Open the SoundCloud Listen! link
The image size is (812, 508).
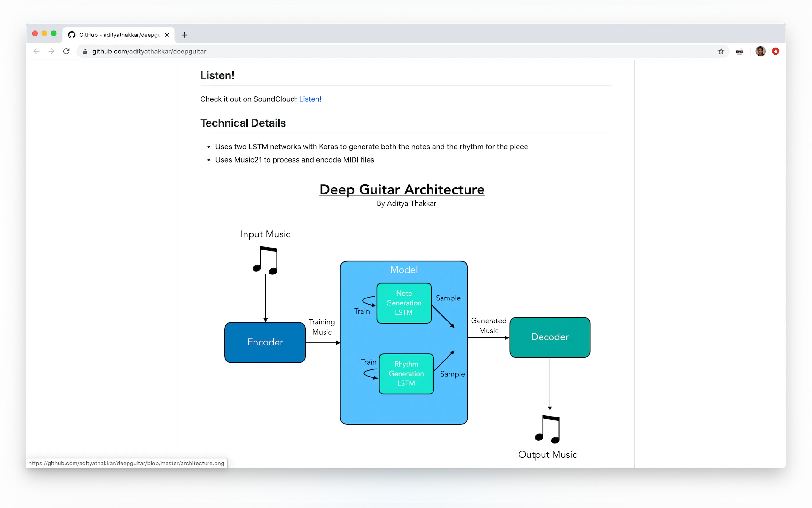pos(310,99)
